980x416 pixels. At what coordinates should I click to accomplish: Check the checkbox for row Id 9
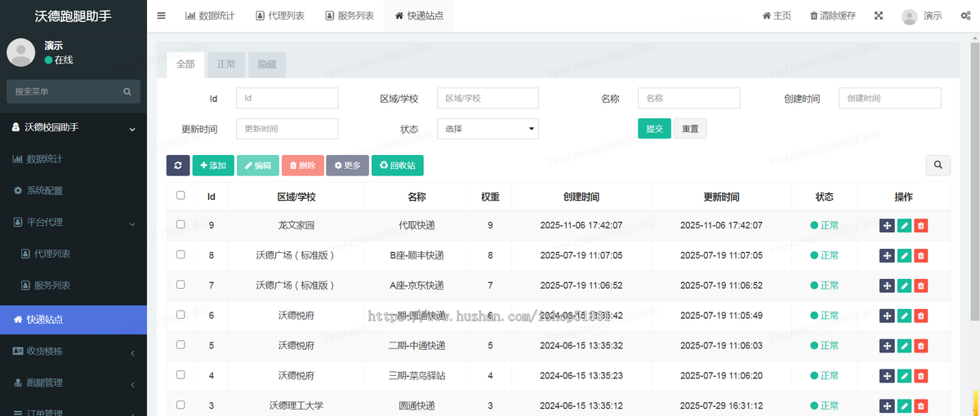(x=180, y=224)
